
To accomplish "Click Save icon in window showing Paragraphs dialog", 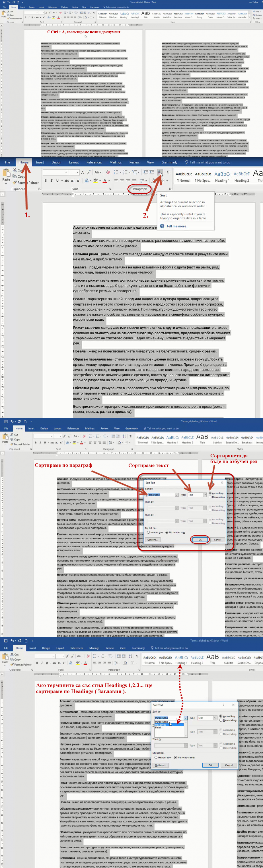I will (x=6, y=421).
